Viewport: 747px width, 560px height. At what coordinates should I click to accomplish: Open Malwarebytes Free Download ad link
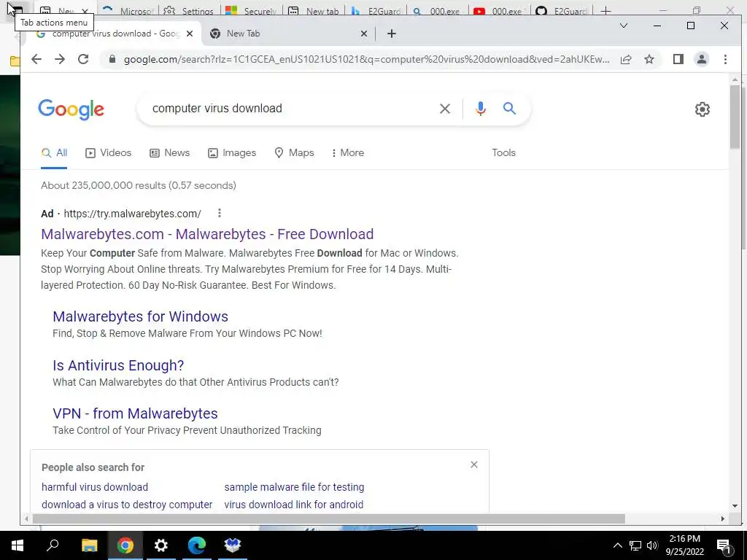coord(207,234)
